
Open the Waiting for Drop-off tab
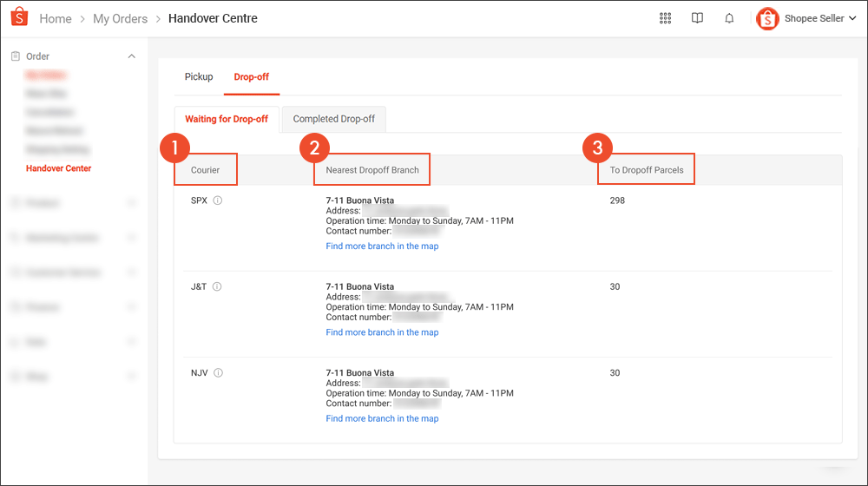(x=227, y=119)
